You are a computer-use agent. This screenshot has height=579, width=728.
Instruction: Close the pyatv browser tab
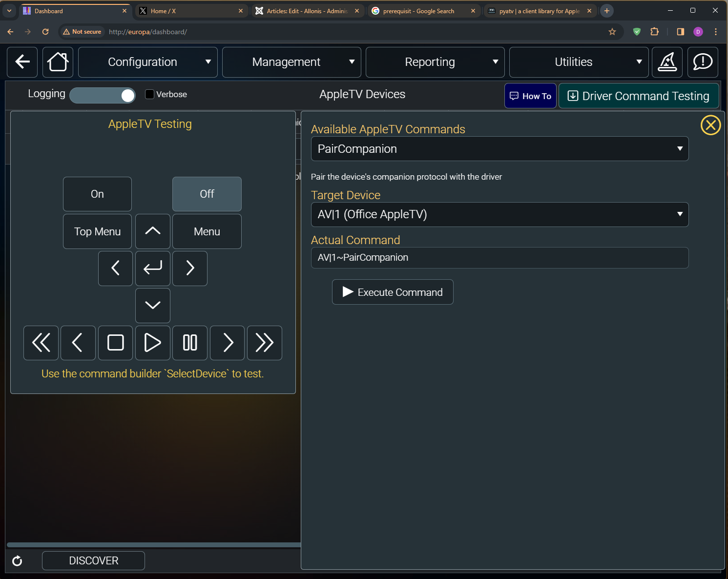(x=589, y=11)
